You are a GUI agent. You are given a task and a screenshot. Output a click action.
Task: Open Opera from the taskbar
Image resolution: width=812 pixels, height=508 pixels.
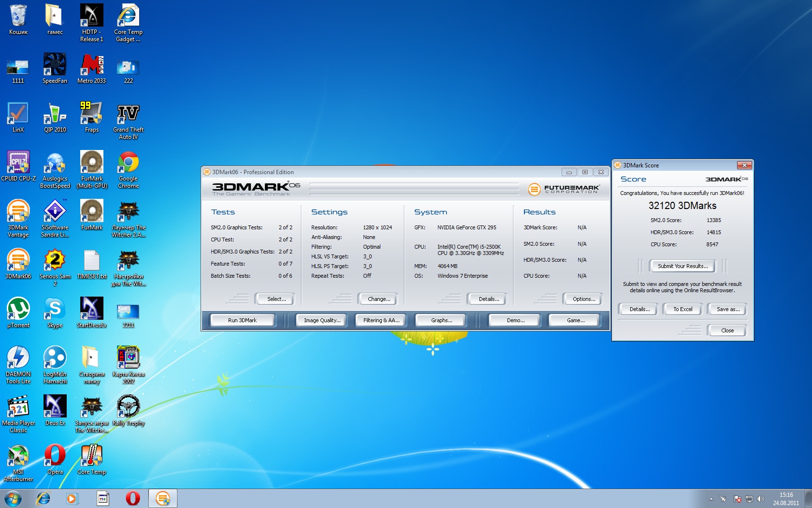133,498
